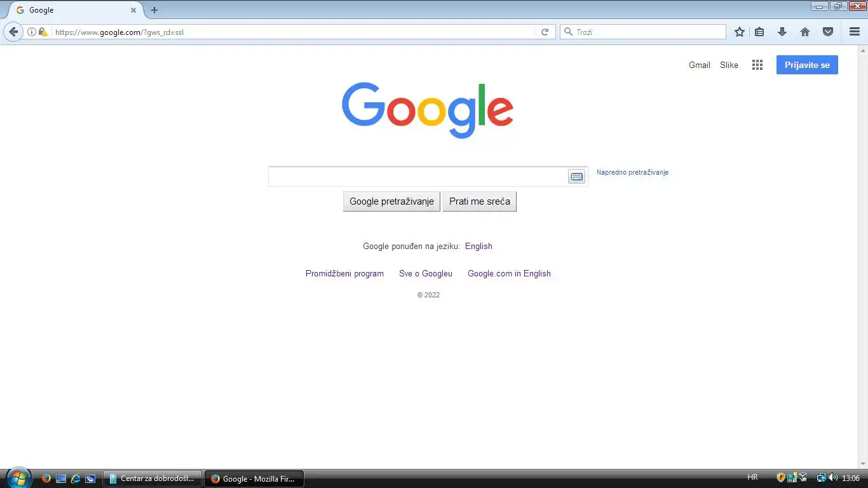Bookmark this page with the star icon
This screenshot has height=488, width=868.
(x=740, y=32)
